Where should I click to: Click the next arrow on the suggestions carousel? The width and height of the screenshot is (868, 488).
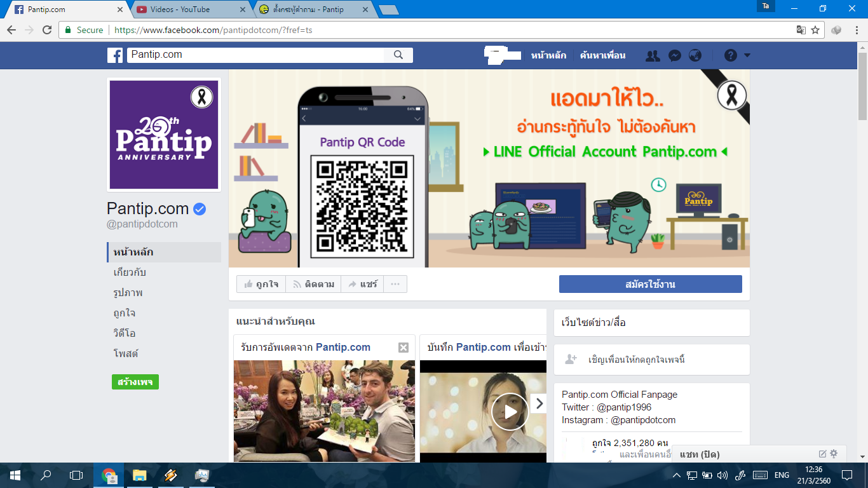coord(539,403)
